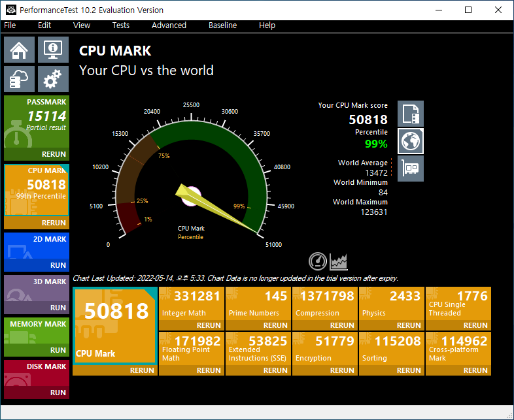Select the Cross-platform Mark 114962 tile

click(458, 349)
